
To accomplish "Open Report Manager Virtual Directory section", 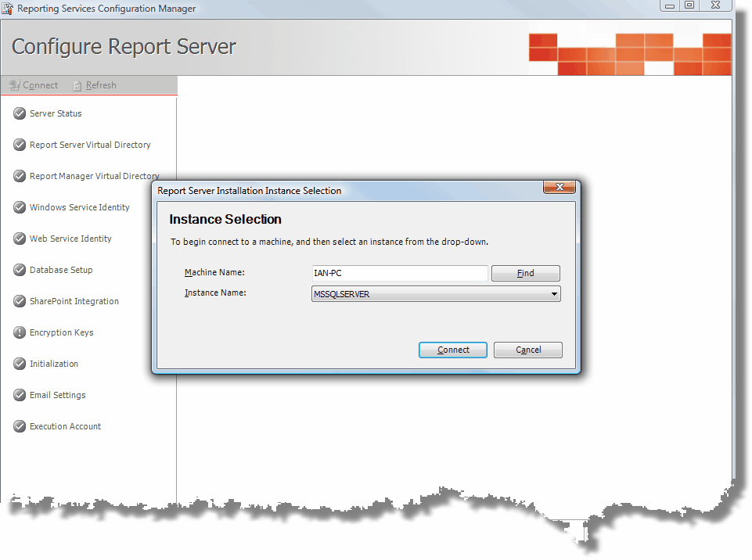I will [x=94, y=176].
